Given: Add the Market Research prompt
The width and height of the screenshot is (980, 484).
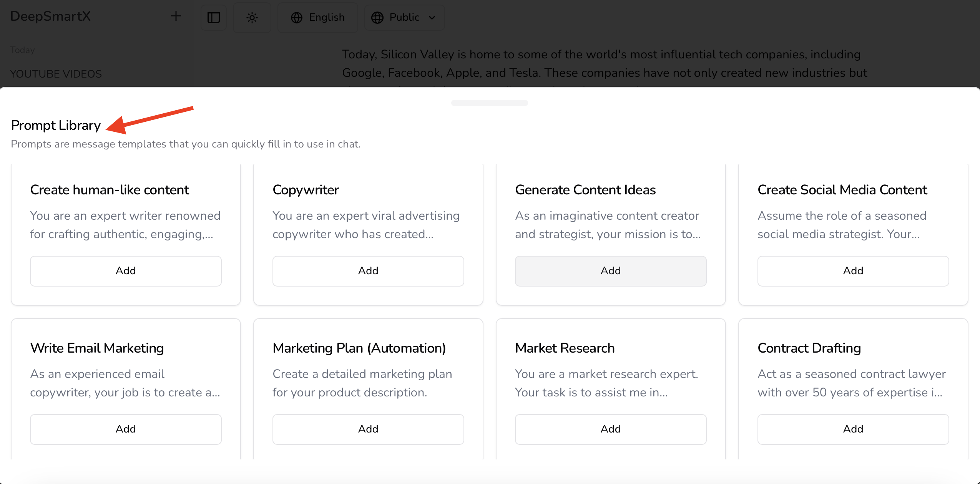Looking at the screenshot, I should pyautogui.click(x=610, y=429).
